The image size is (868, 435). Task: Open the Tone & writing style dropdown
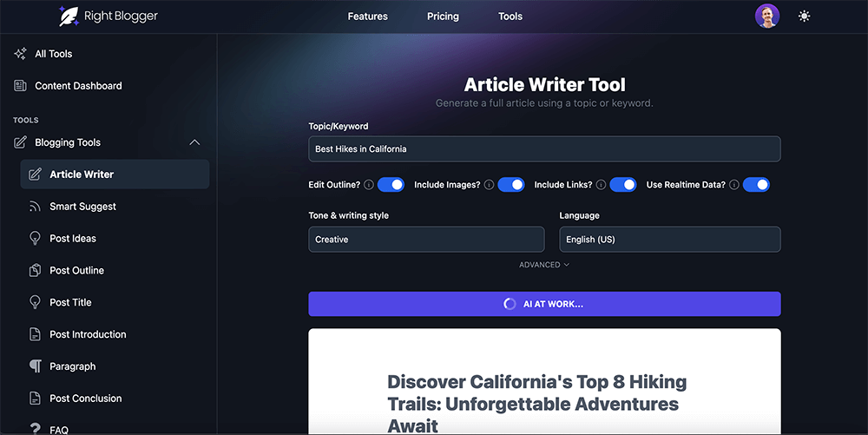pos(426,239)
